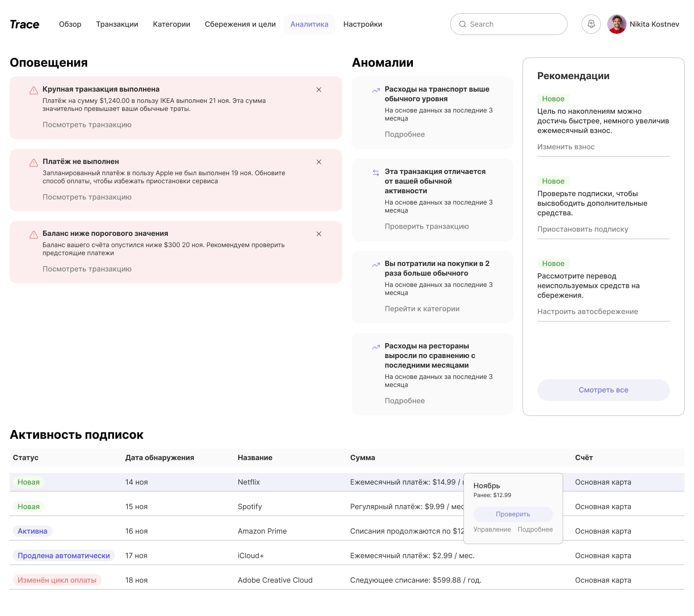
Task: Open Nikita Kostnev profile avatar
Action: (616, 24)
